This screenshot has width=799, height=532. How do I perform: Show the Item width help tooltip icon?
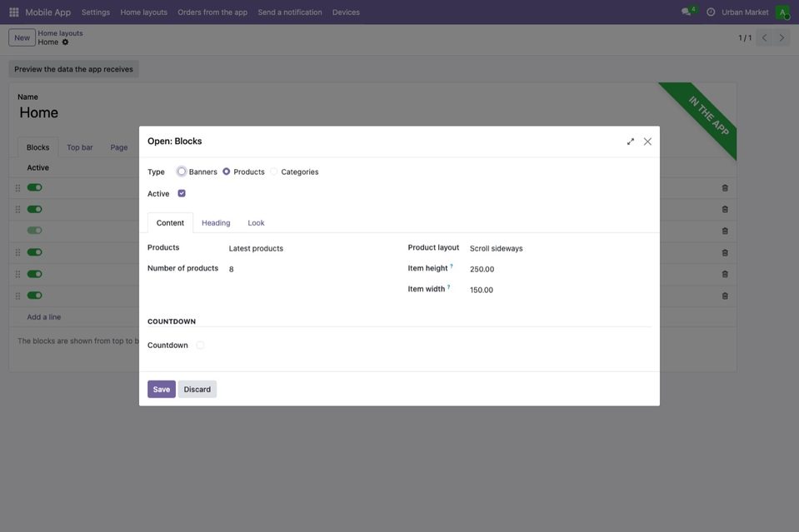pyautogui.click(x=448, y=287)
